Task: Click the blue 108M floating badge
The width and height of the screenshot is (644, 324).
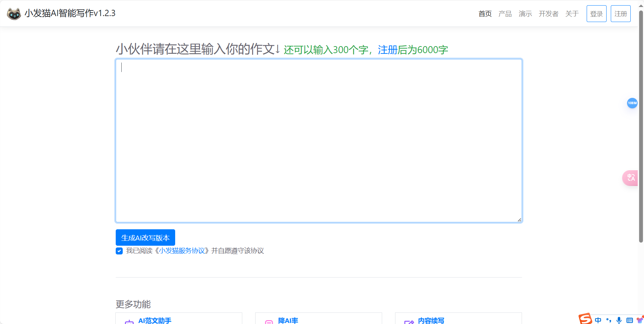Action: click(x=632, y=103)
